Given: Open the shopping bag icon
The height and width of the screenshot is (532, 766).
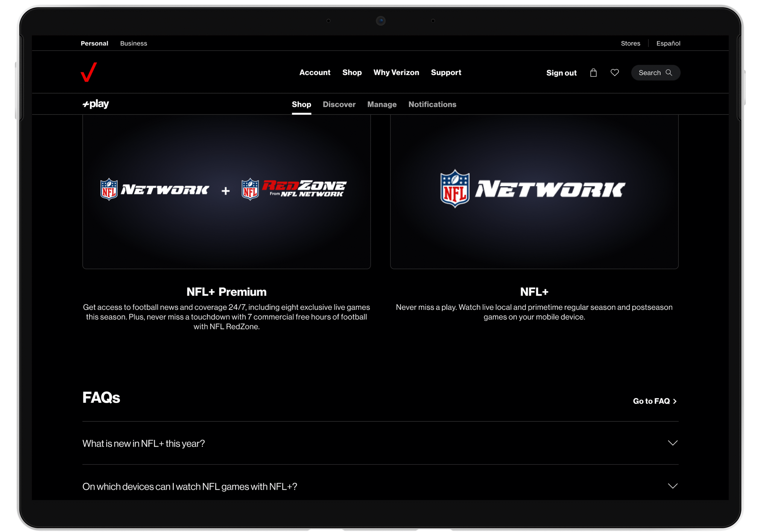Looking at the screenshot, I should [x=593, y=73].
